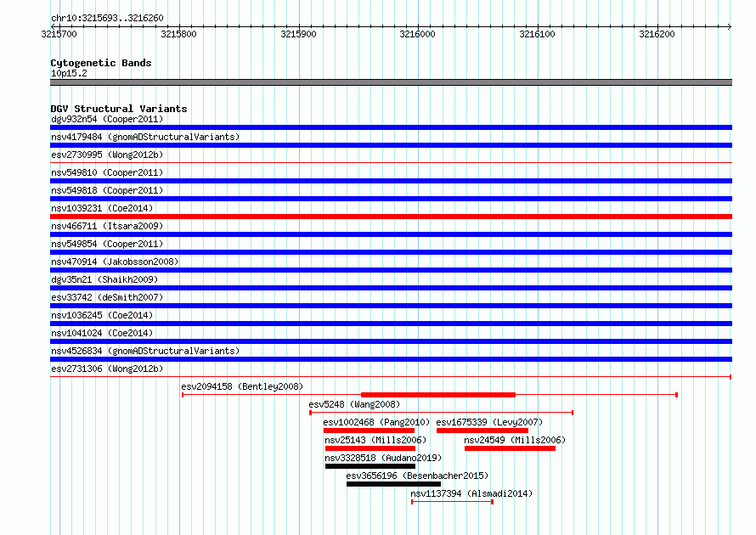Image resolution: width=756 pixels, height=535 pixels.
Task: Open dgv35n21 (Shaikh2009) variant
Action: click(x=104, y=279)
